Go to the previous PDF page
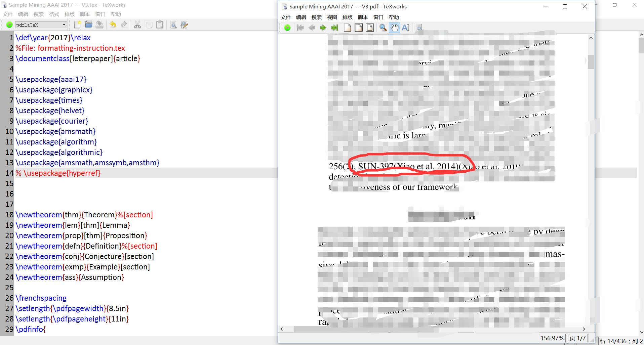 [x=312, y=28]
